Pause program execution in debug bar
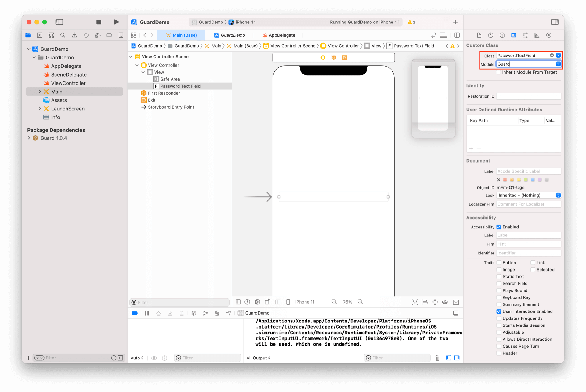 pos(147,313)
